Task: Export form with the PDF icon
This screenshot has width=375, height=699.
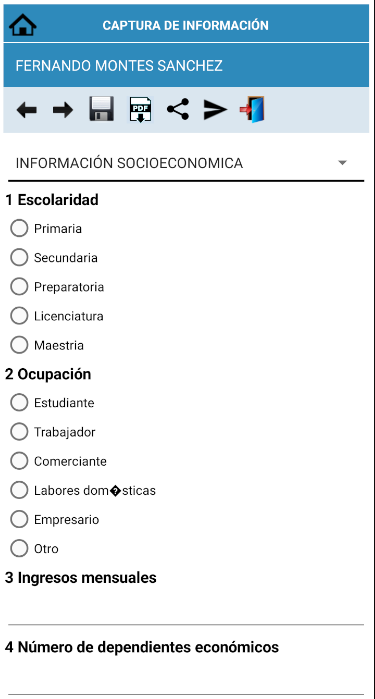Action: [x=141, y=109]
